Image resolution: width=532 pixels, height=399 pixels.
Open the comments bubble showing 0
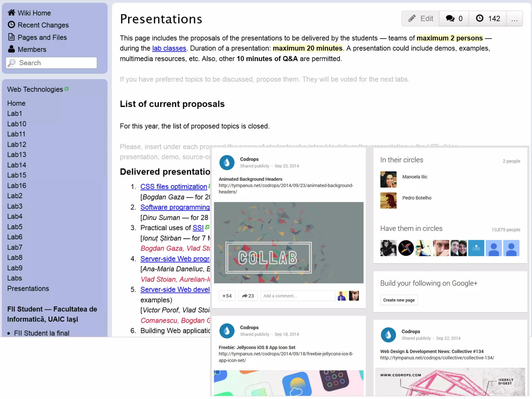tap(454, 18)
